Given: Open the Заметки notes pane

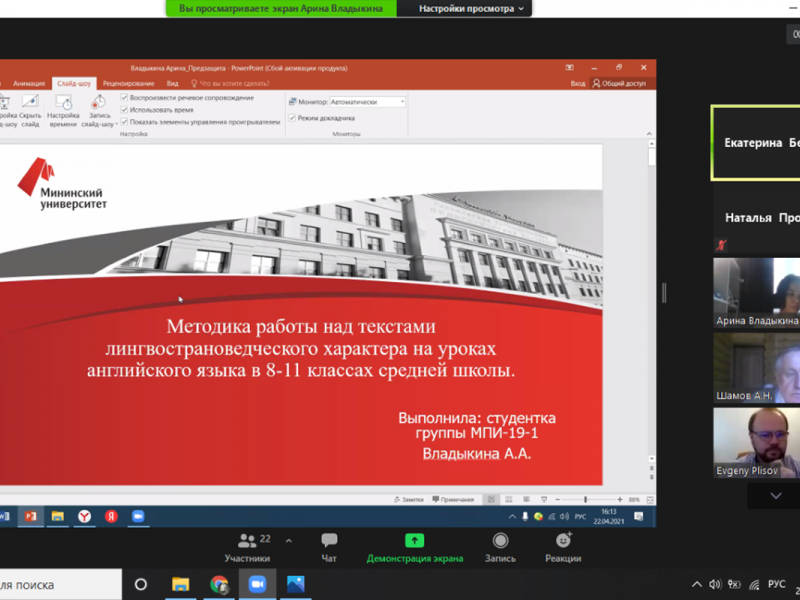Looking at the screenshot, I should tap(410, 499).
